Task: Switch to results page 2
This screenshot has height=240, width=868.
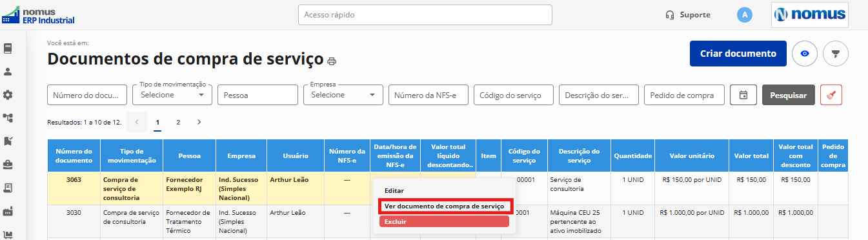Action: click(178, 121)
